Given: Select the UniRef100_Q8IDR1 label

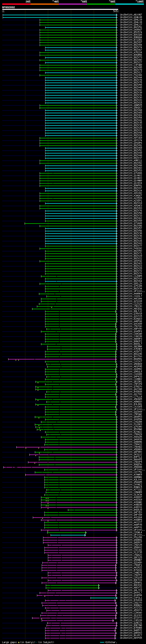Looking at the screenshot, I should 131,382.
